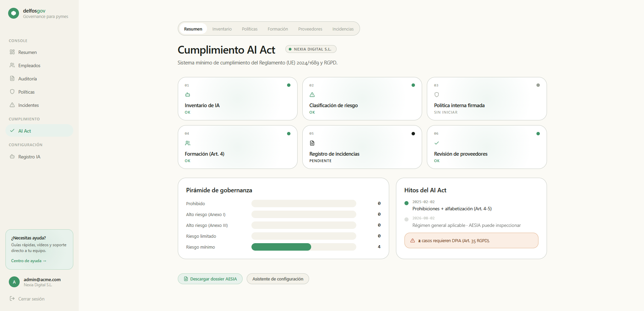Click warning icon on Clasificación de riesgo card
The image size is (644, 311).
coord(312,95)
